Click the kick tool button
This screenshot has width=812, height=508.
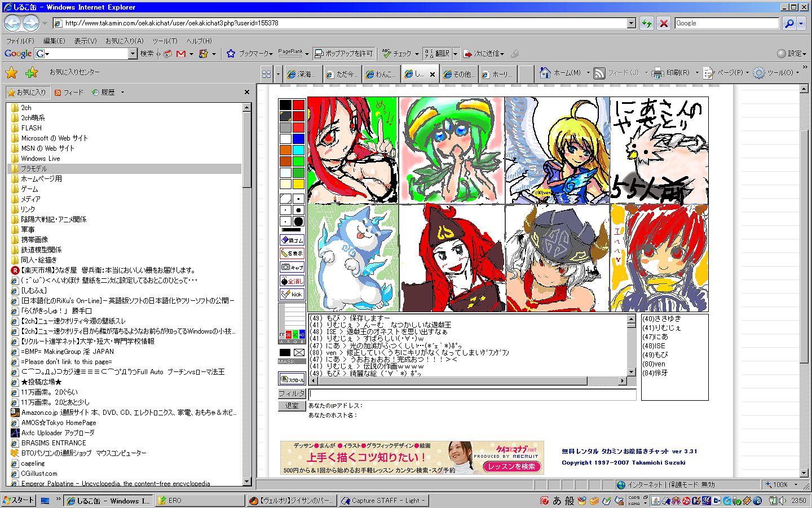pos(292,294)
